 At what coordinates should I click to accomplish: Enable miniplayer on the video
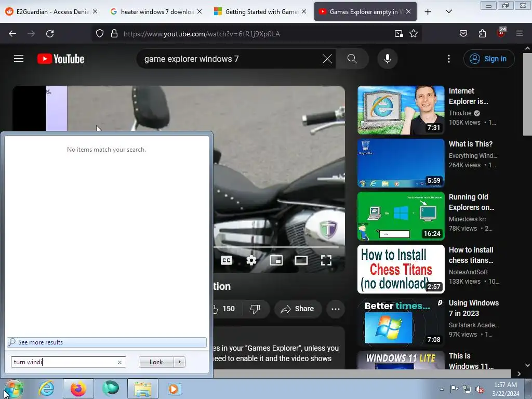tap(276, 260)
